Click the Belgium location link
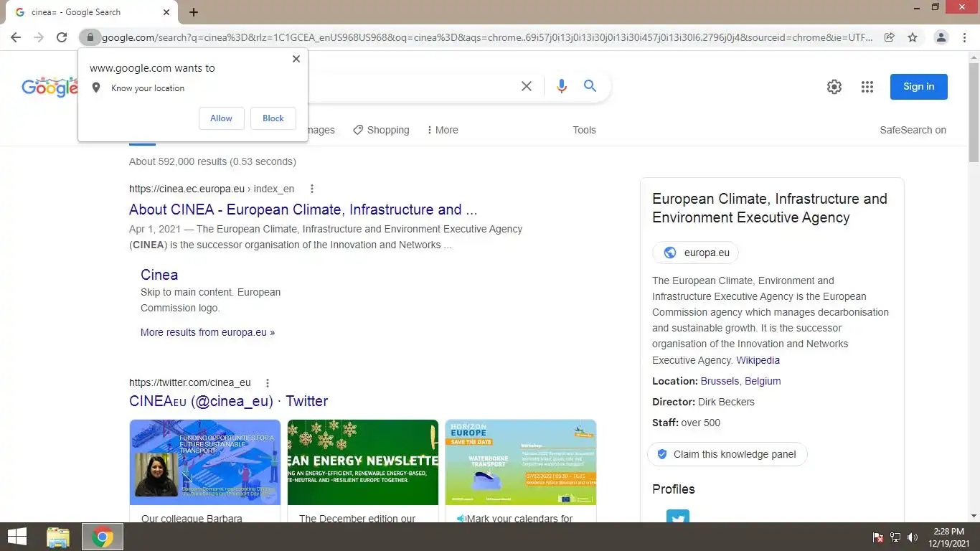980x551 pixels. coord(763,381)
